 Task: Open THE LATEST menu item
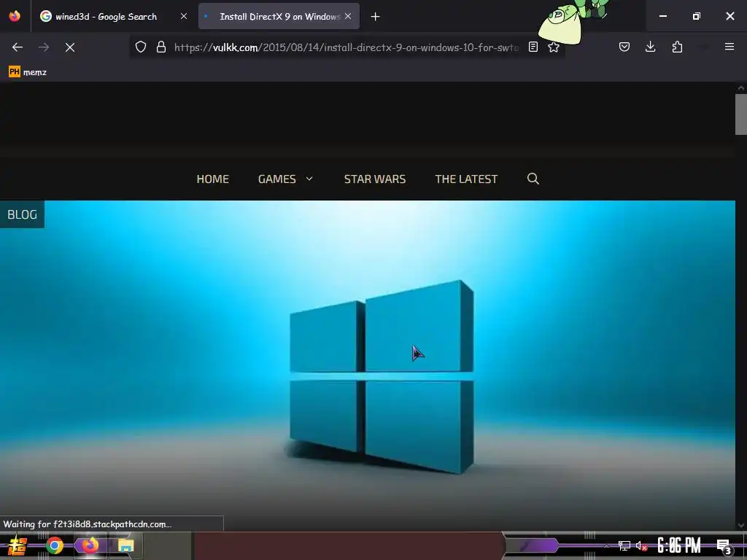[466, 179]
